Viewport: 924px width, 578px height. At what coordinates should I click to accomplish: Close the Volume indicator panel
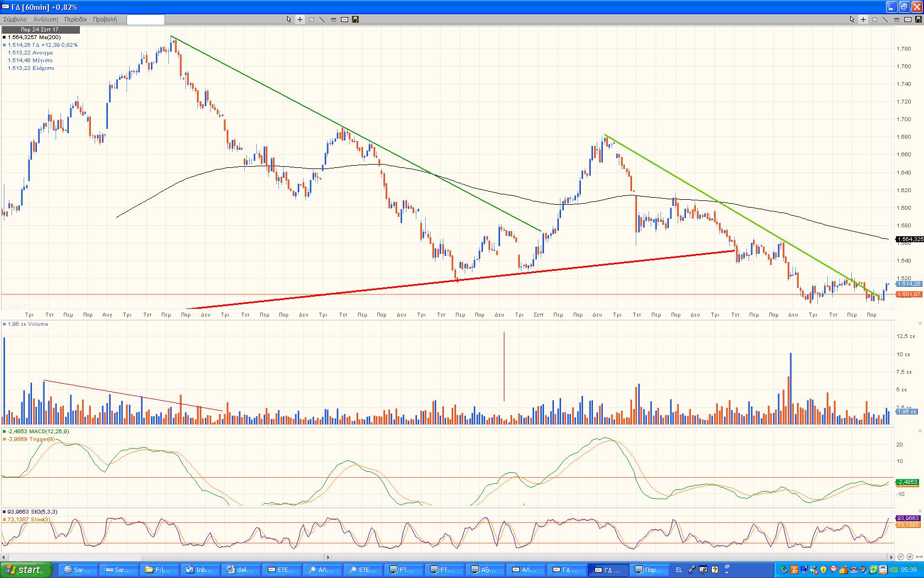pos(920,324)
